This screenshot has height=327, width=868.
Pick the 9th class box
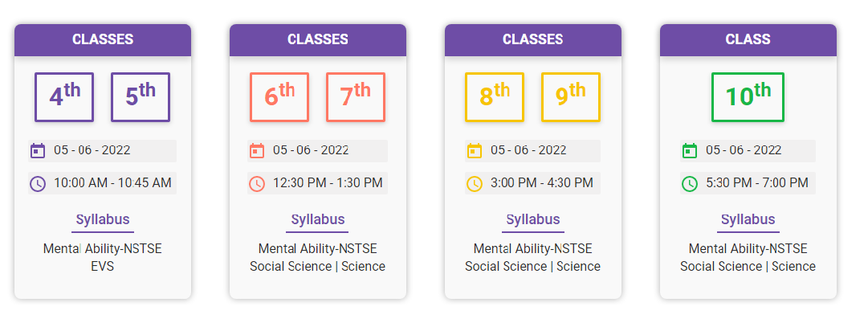[571, 97]
